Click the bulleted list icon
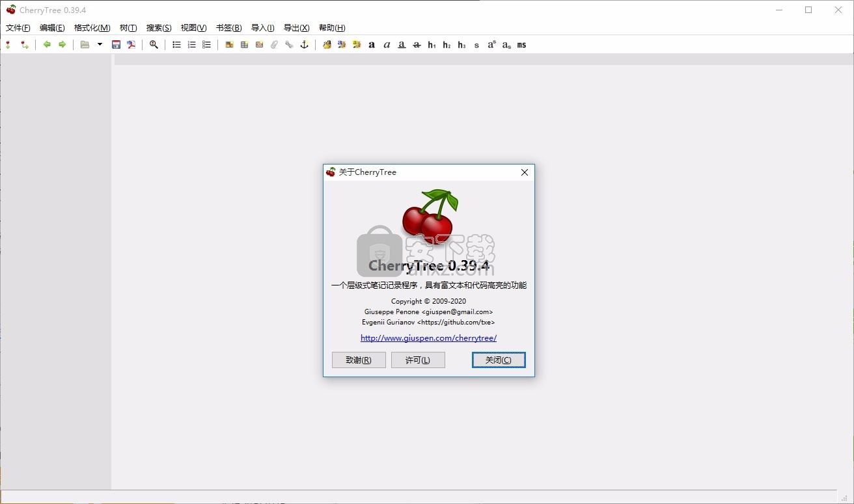 click(176, 45)
